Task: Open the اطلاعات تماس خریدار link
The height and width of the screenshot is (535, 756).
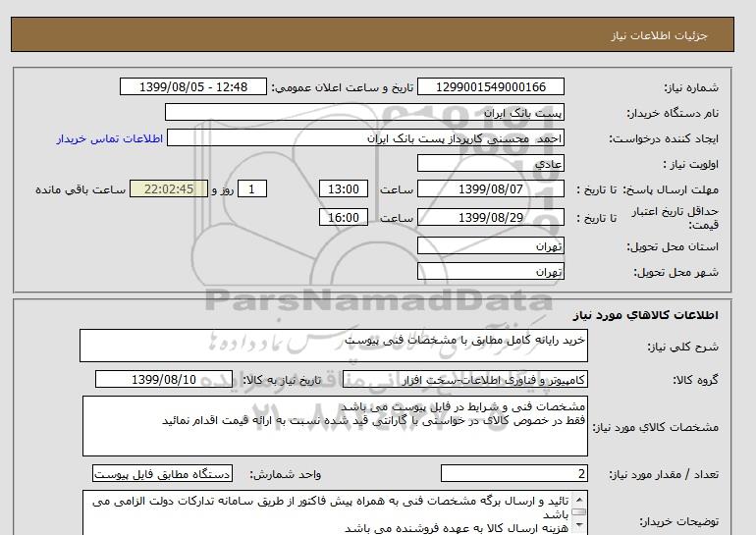Action: coord(109,138)
